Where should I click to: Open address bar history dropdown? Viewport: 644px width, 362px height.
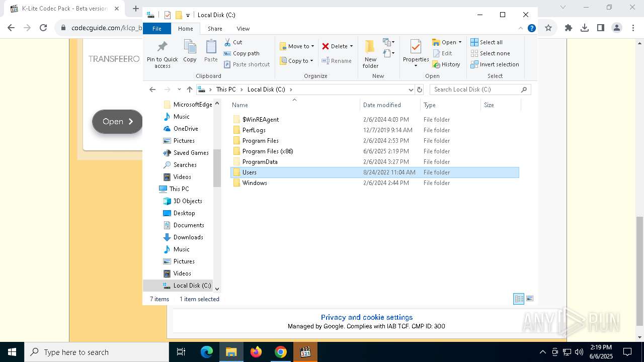tap(411, 89)
